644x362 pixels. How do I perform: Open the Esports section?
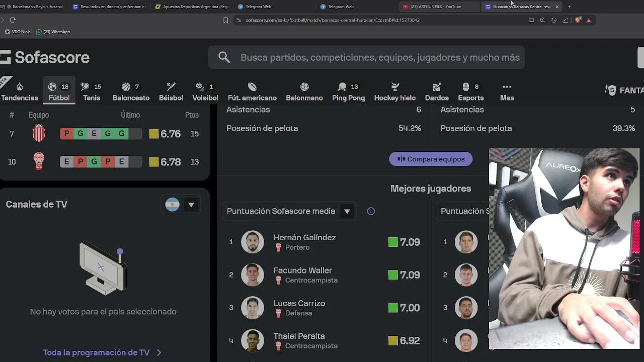click(471, 92)
